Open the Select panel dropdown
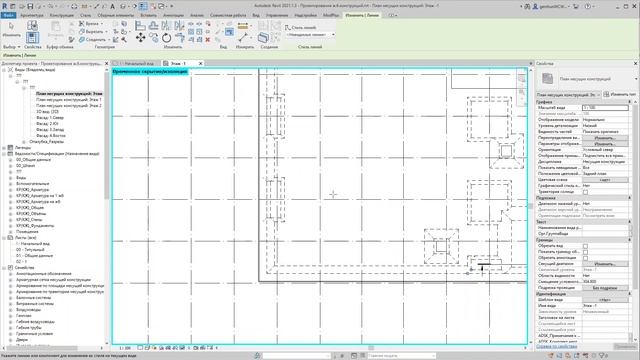The height and width of the screenshot is (360, 640). pyautogui.click(x=11, y=47)
